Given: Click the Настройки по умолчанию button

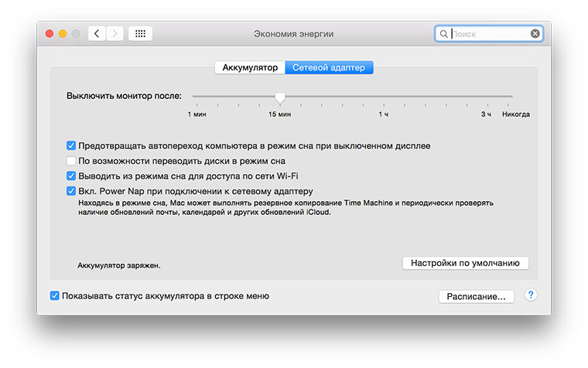Looking at the screenshot, I should point(465,263).
